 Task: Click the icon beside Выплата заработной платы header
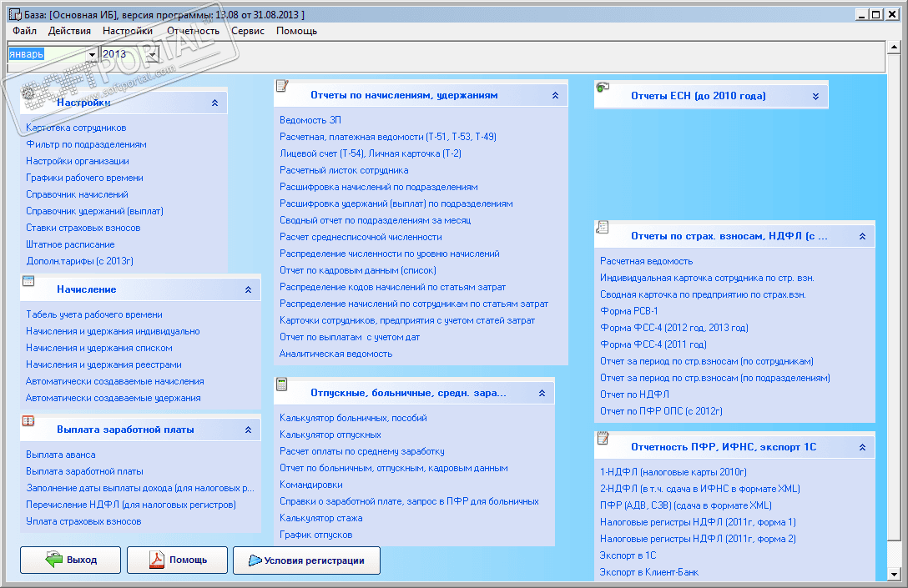click(28, 420)
